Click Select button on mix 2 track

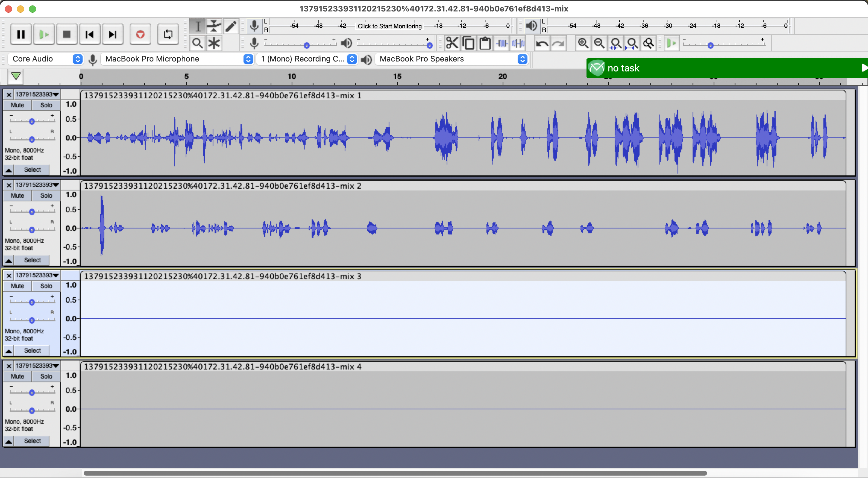point(32,260)
